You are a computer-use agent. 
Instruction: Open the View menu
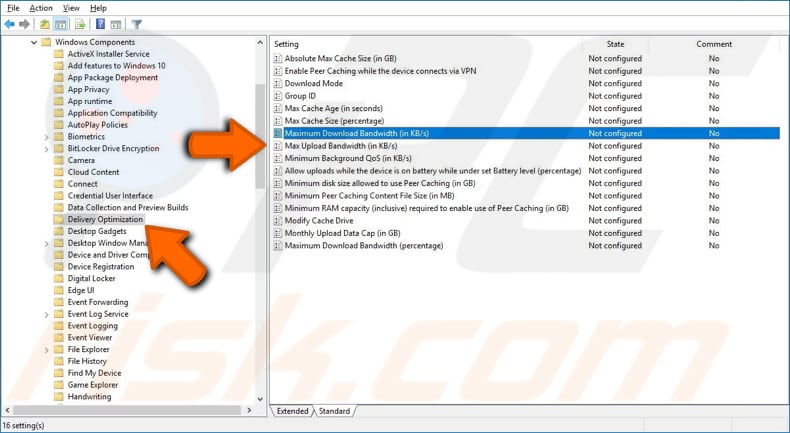[71, 8]
